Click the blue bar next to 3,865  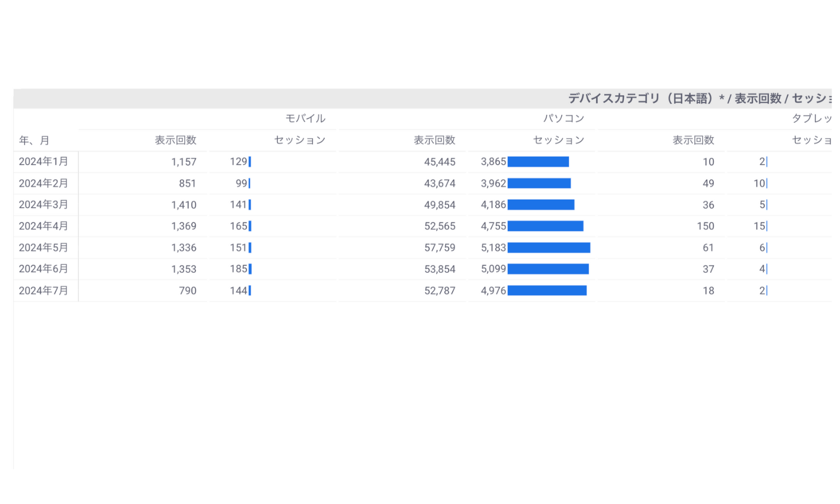(538, 162)
